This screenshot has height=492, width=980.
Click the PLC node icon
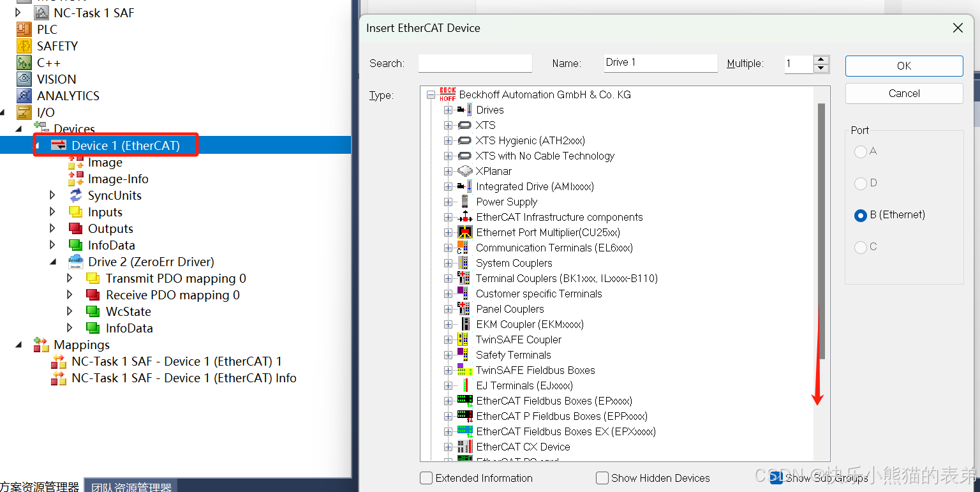coord(24,29)
